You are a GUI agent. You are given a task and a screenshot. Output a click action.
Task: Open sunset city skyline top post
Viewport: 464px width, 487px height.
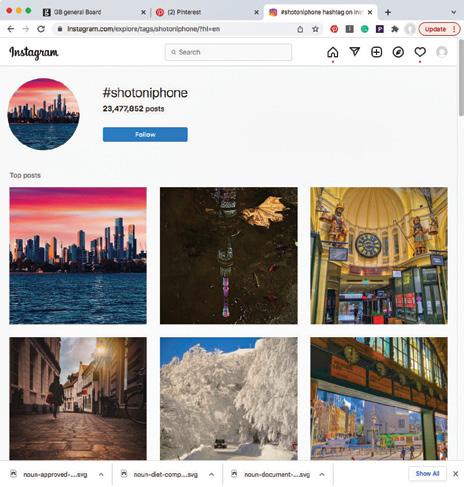[78, 256]
